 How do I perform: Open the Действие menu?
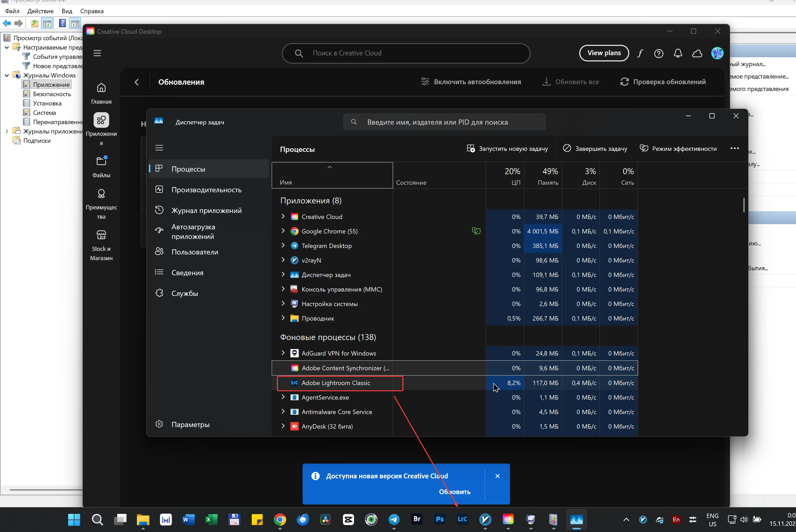coord(40,11)
